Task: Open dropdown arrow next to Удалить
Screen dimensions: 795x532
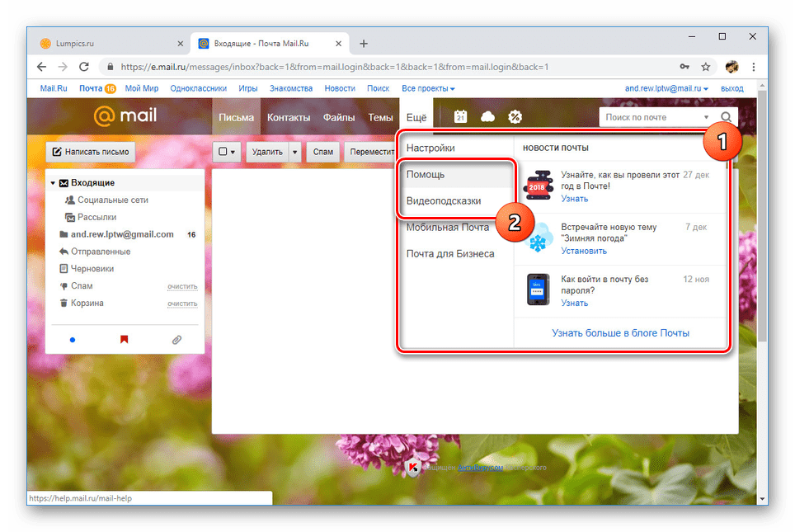Action: [x=294, y=152]
